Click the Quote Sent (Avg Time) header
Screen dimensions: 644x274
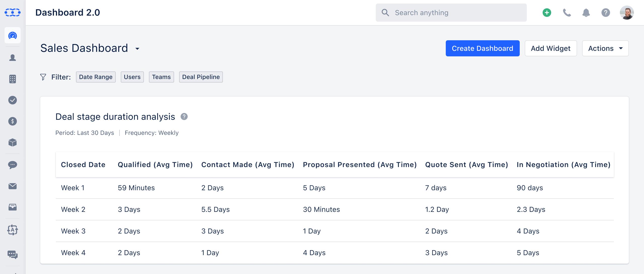467,165
